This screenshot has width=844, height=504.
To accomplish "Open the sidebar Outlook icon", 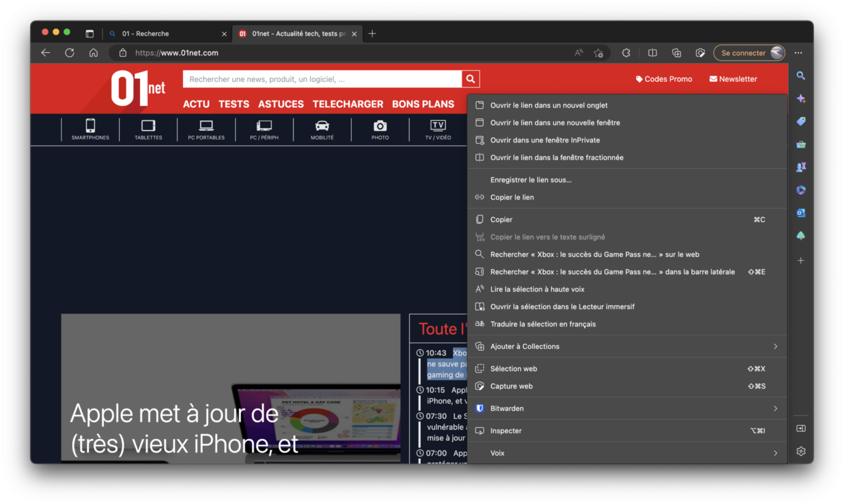I will pos(801,213).
